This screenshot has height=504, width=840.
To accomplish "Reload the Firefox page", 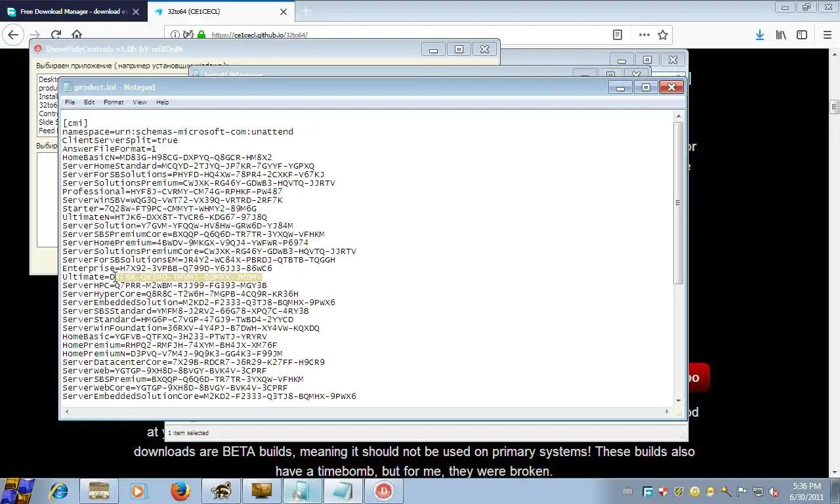I will pyautogui.click(x=56, y=35).
